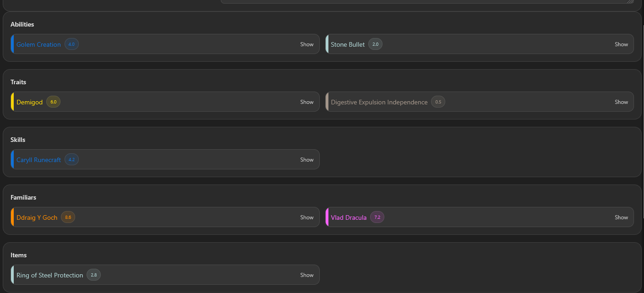Click the 0.5 badge on Digestive Expulsion Independence

click(x=438, y=102)
